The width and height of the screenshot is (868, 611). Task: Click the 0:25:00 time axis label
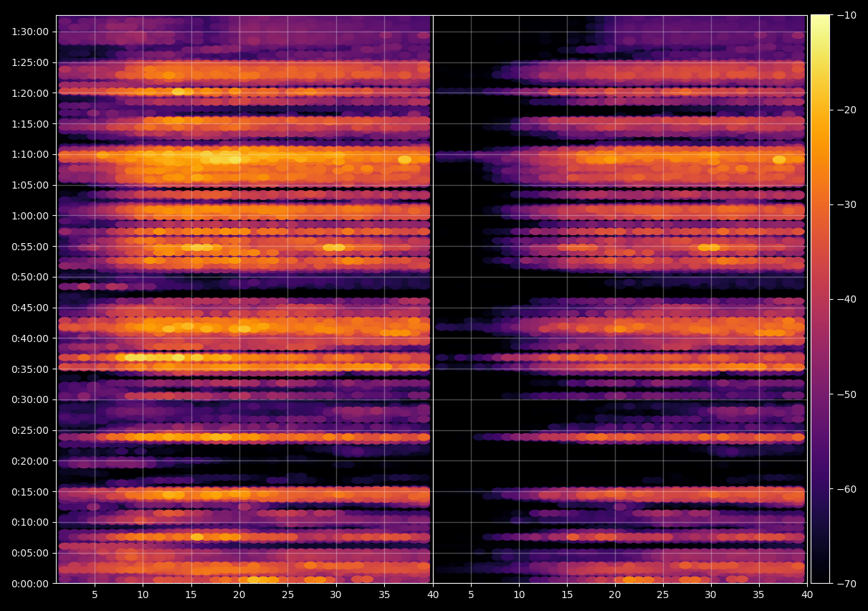click(30, 430)
